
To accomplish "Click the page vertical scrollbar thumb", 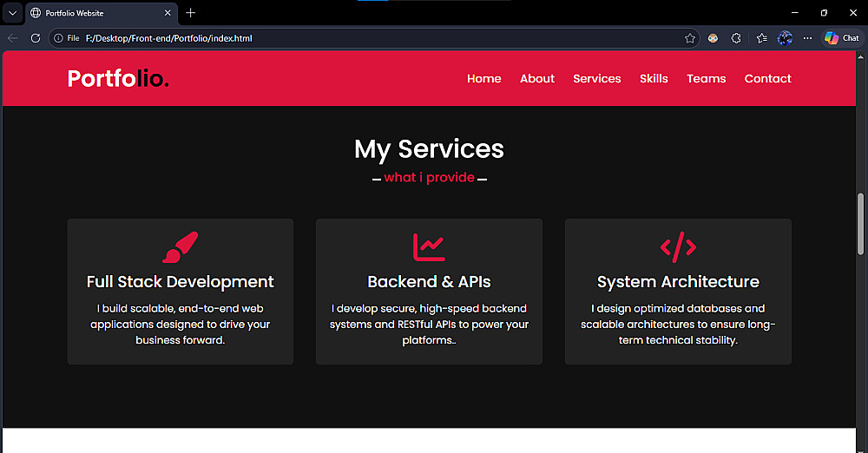I will tap(860, 224).
